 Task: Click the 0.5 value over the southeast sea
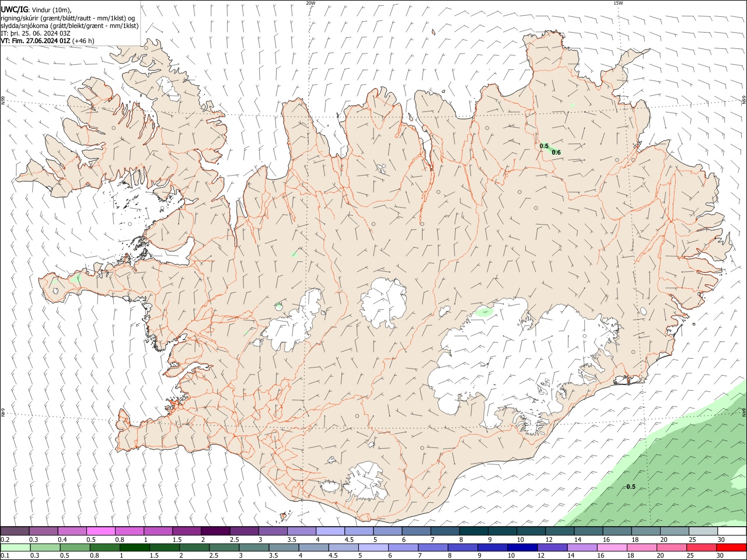coord(631,487)
